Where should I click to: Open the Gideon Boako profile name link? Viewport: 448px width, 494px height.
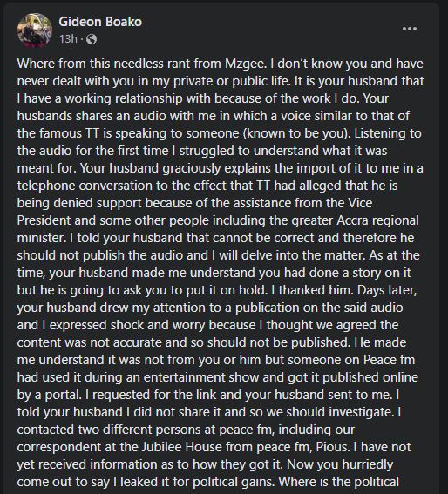click(100, 22)
